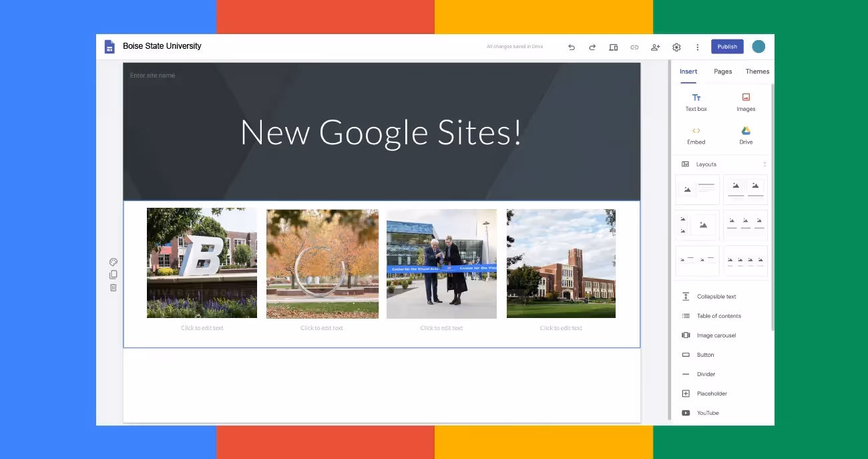Collapse the Layouts panel
868x459 pixels.
(x=765, y=164)
